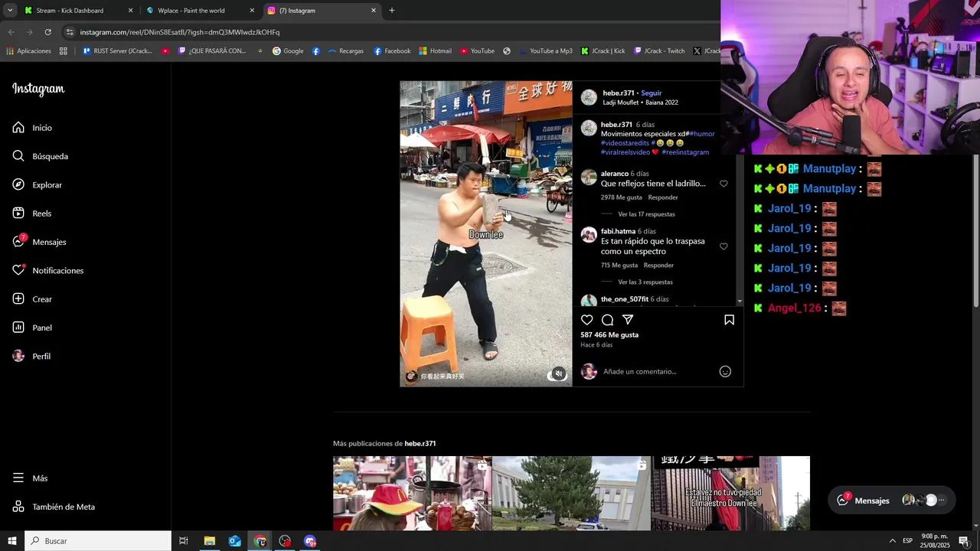Open Task View on the taskbar

pos(184,541)
